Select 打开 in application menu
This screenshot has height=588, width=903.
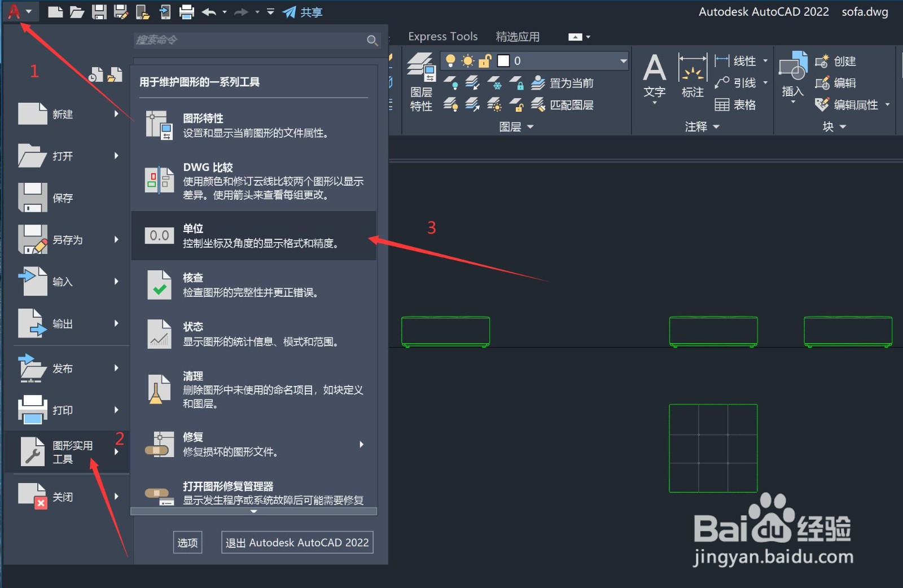pyautogui.click(x=68, y=156)
